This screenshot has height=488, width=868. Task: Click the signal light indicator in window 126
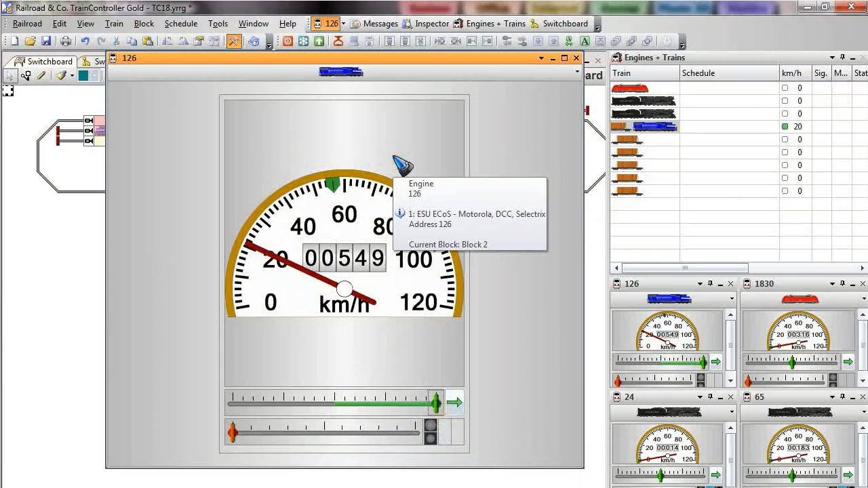coord(431,432)
